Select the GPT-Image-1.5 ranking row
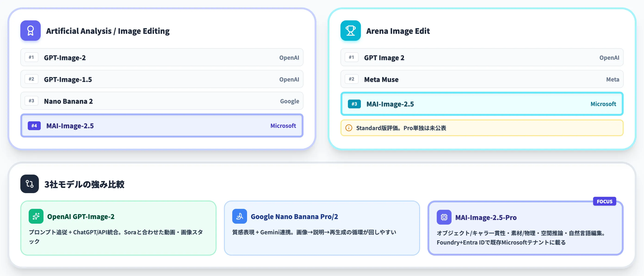Viewport: 644px width, 276px height. coord(162,79)
